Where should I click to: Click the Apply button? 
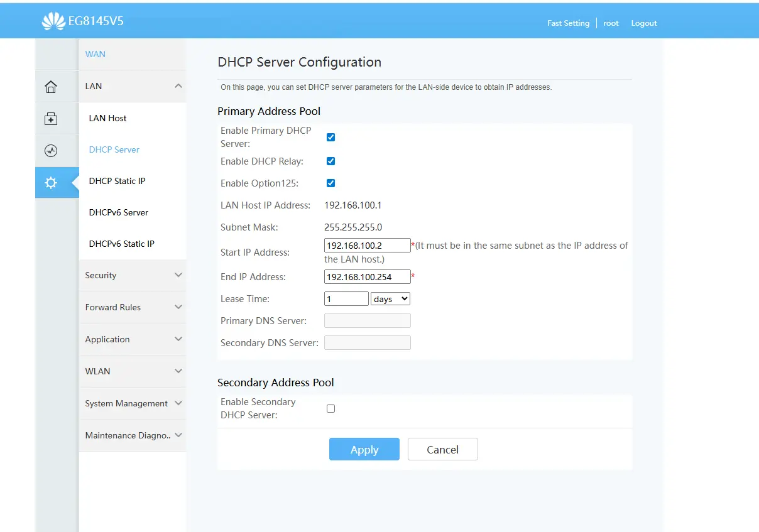coord(364,449)
